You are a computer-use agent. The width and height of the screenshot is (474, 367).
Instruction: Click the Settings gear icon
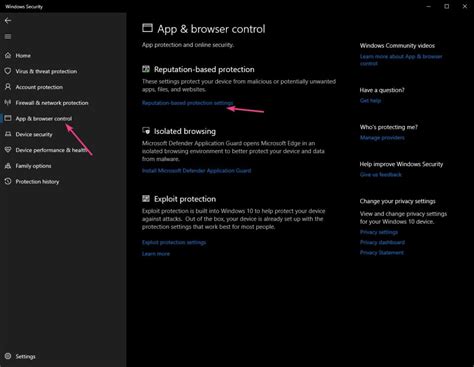tap(8, 356)
